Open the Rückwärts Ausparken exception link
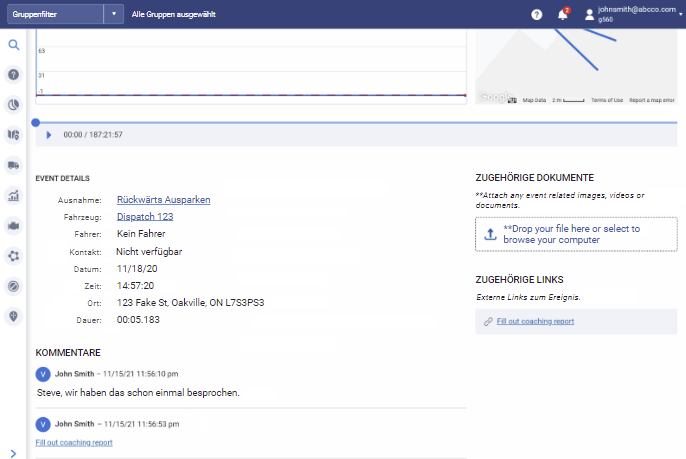 pyautogui.click(x=163, y=199)
